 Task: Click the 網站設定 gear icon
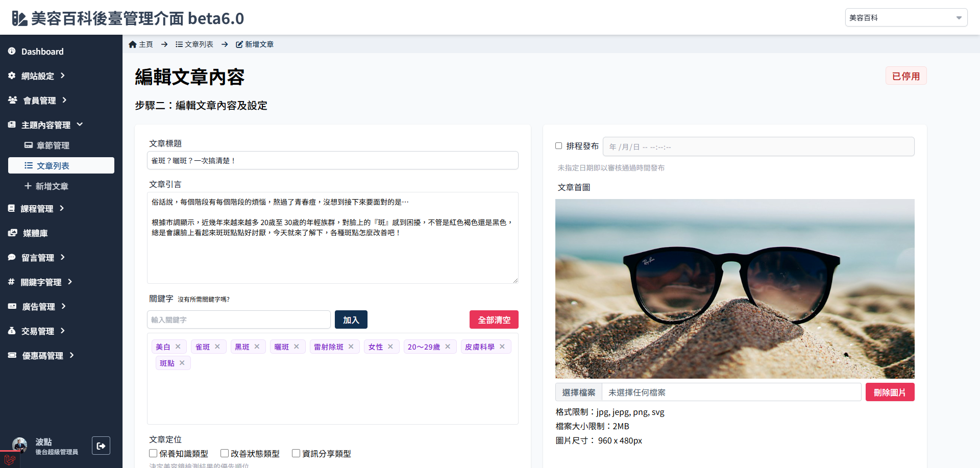pyautogui.click(x=12, y=76)
